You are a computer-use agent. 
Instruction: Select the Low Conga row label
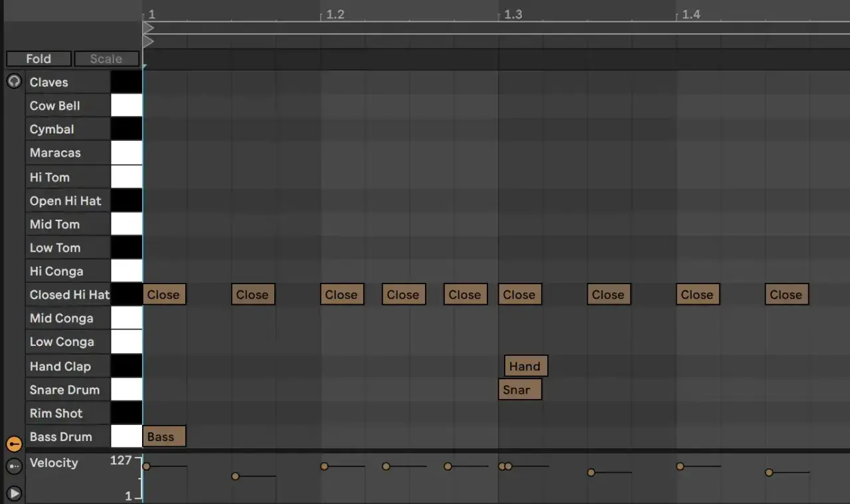tap(68, 342)
